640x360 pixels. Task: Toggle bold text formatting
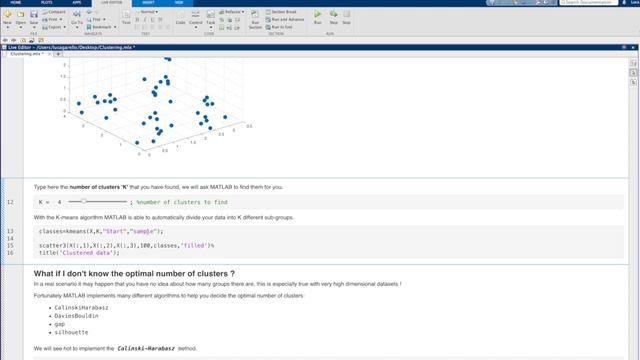point(137,20)
